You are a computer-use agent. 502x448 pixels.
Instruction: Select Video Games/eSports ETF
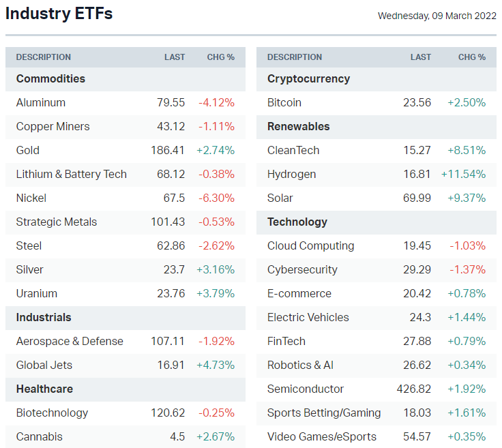pos(321,436)
